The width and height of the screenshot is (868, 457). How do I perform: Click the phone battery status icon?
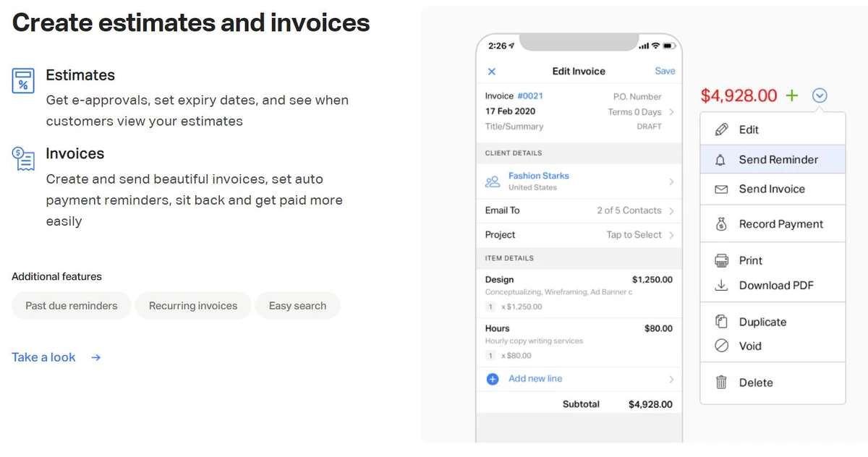pos(670,46)
